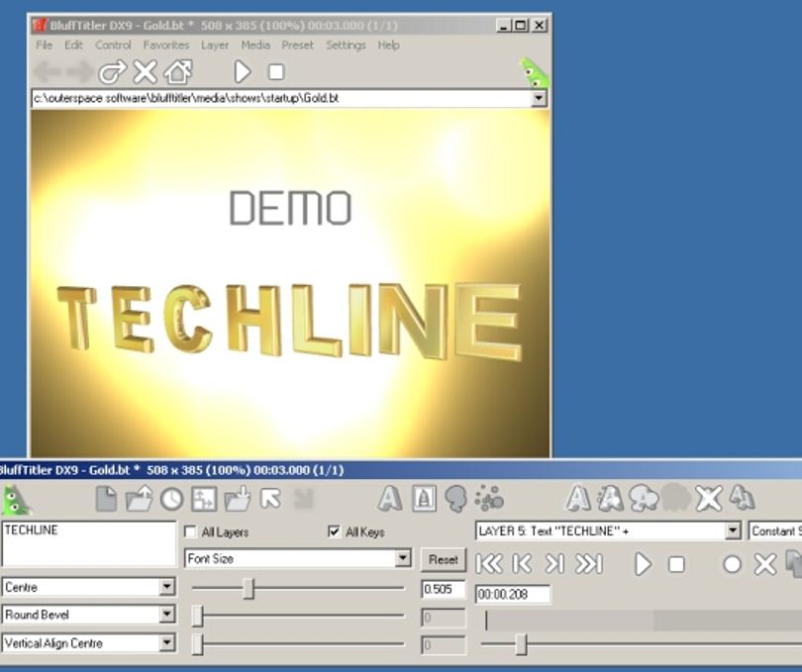Click the save folder download icon
Viewport: 802px width, 672px height.
coord(238,499)
